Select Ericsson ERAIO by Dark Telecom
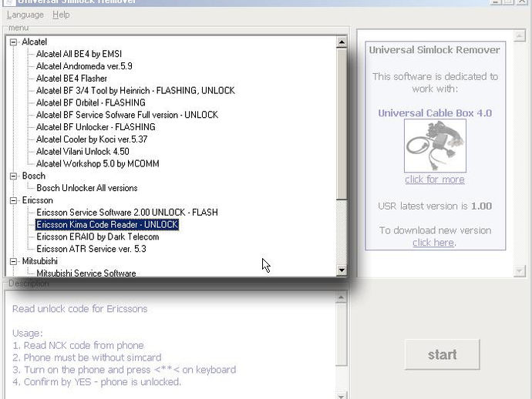Image resolution: width=532 pixels, height=399 pixels. (98, 237)
